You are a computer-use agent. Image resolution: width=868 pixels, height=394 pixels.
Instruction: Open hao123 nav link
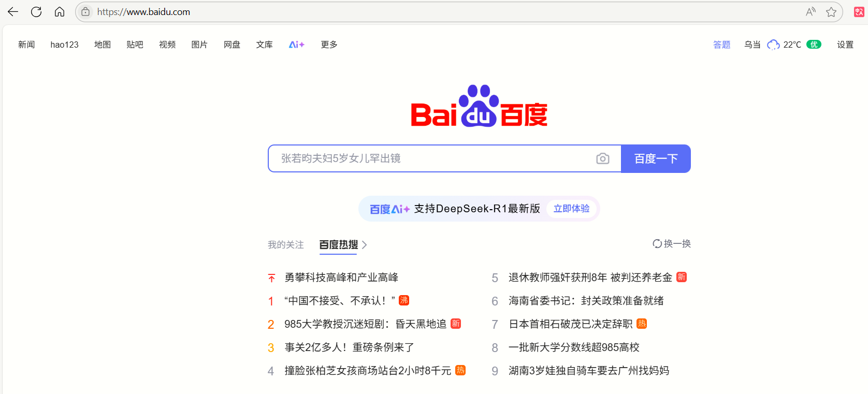pos(64,45)
